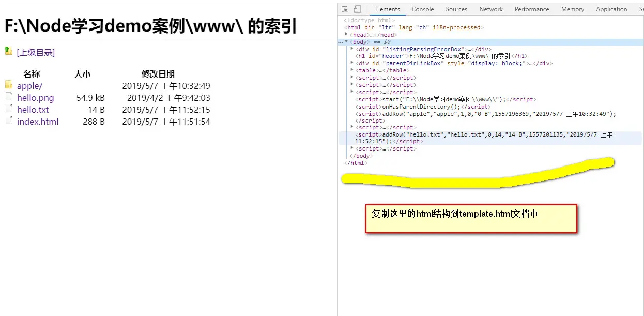This screenshot has height=316, width=644.
Task: Open the 上级目录 parent directory link
Action: click(x=36, y=52)
